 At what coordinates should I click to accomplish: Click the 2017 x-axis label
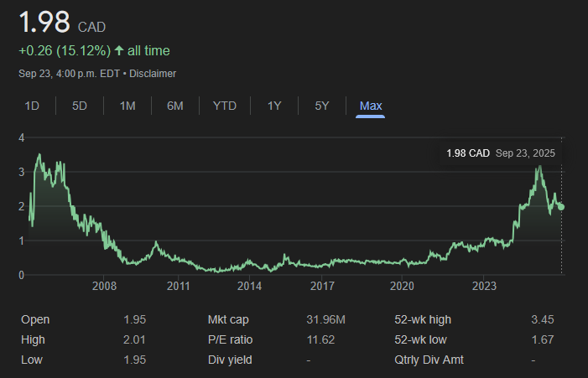[322, 286]
